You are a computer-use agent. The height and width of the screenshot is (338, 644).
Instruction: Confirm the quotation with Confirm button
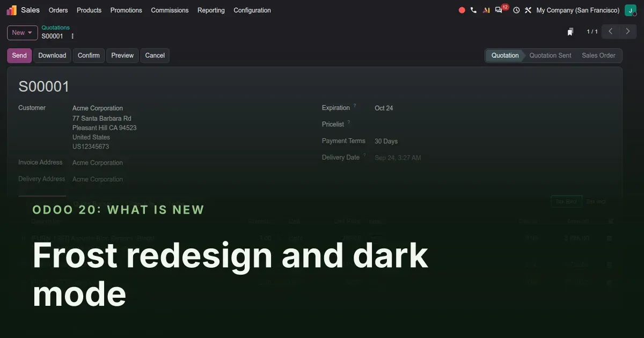89,55
